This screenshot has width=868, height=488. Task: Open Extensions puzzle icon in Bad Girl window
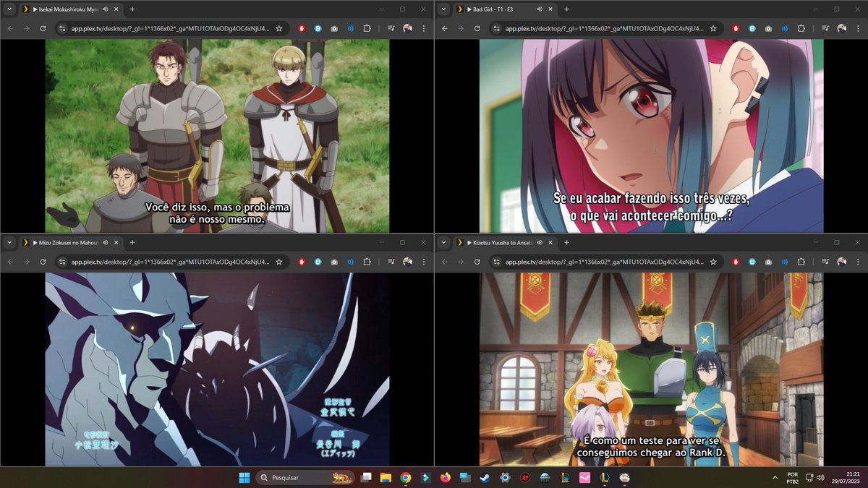point(801,28)
